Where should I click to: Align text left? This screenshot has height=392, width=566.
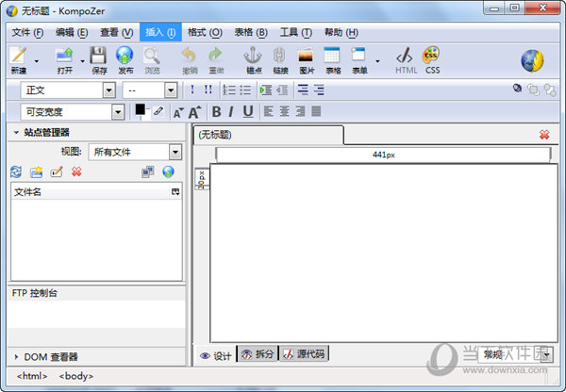click(268, 111)
